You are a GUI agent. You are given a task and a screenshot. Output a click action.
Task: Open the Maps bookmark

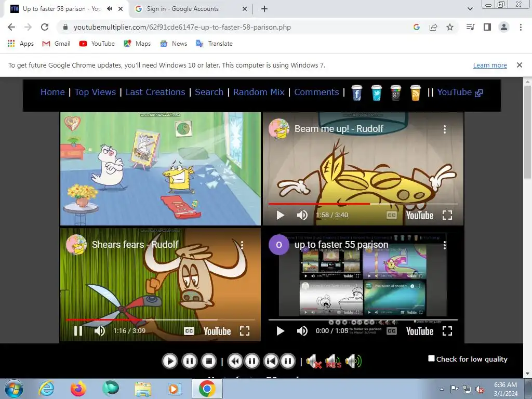(137, 44)
